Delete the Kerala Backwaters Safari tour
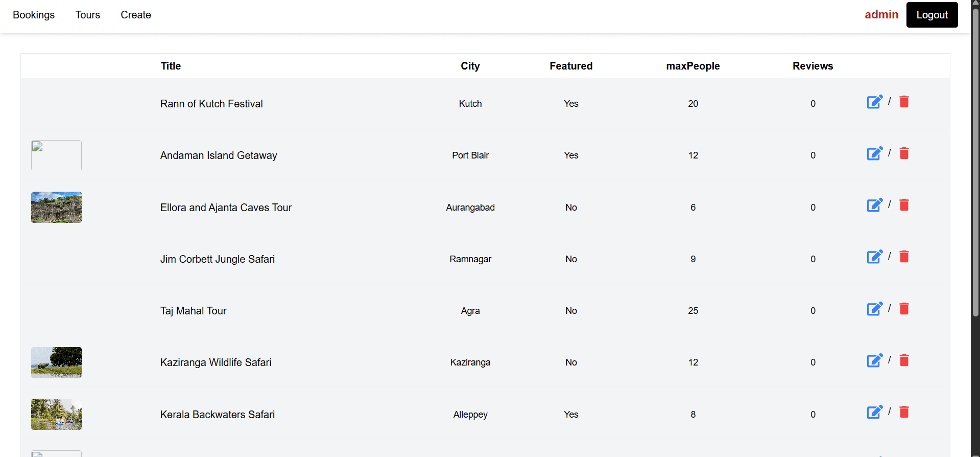The width and height of the screenshot is (980, 457). coord(904,412)
